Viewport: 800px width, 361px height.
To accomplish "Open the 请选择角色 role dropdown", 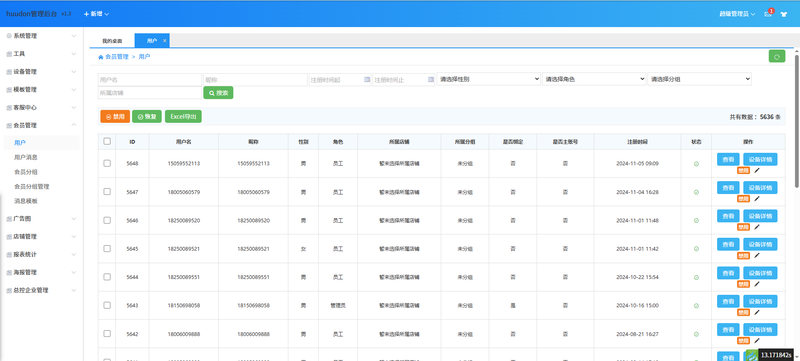I will [594, 79].
